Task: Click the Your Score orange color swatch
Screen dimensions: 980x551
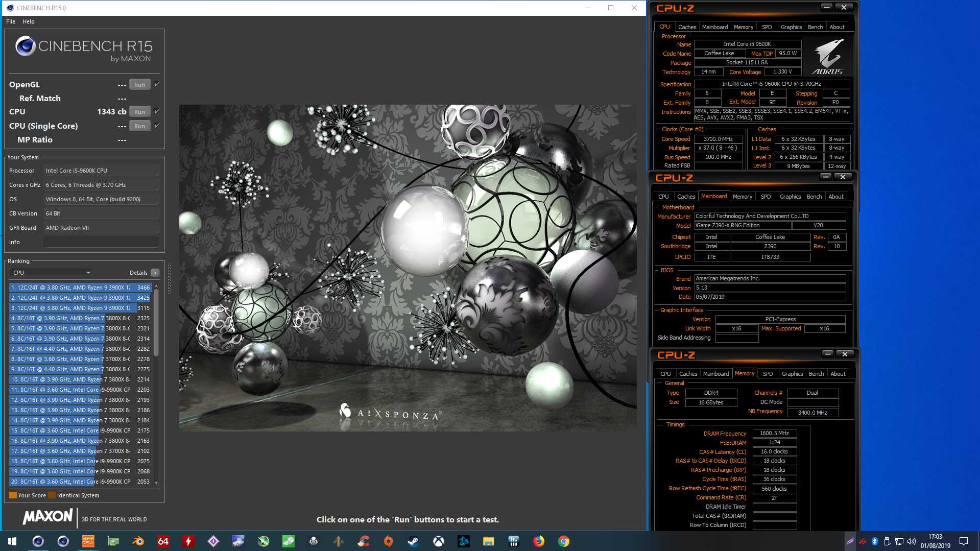Action: coord(13,495)
